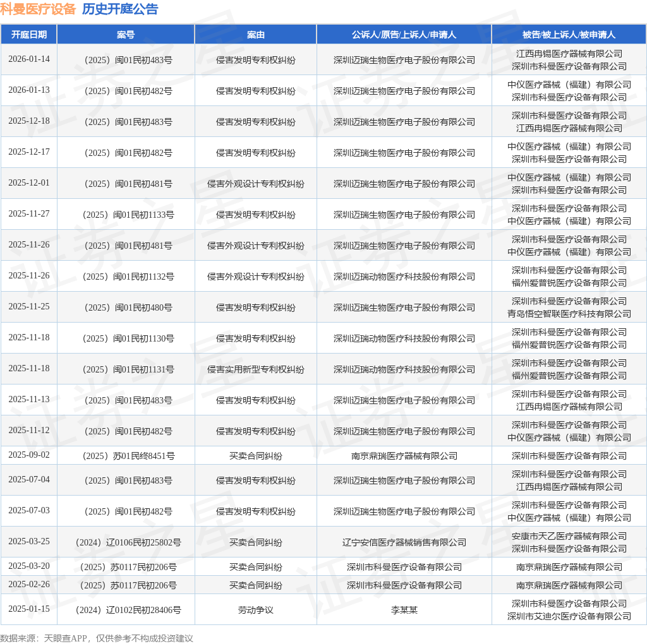Click header 被告/被上诉人/被申请人
The width and height of the screenshot is (647, 644).
tap(569, 35)
